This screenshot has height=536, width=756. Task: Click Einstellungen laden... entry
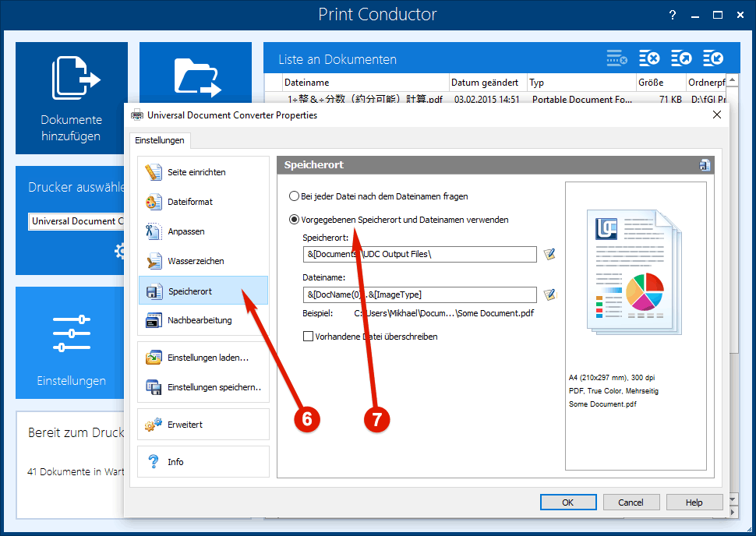[203, 358]
